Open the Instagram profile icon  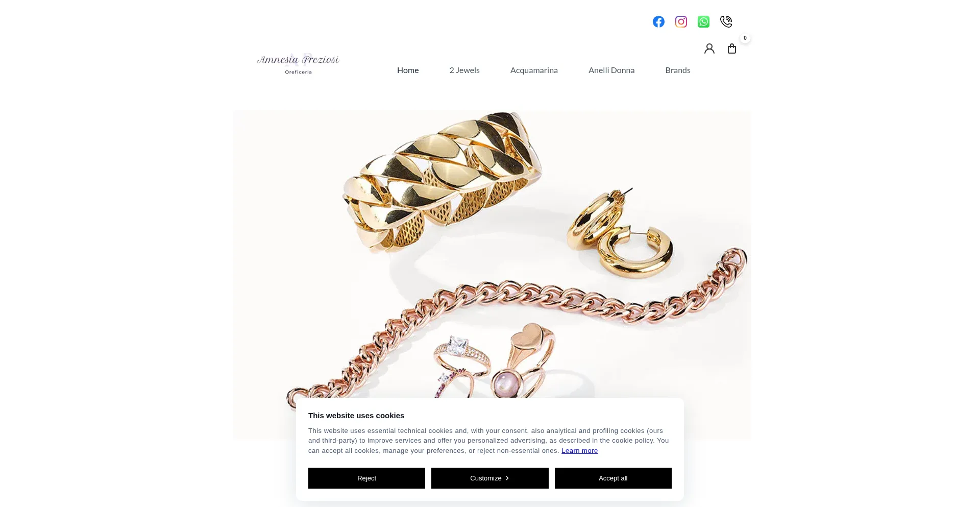click(x=681, y=21)
